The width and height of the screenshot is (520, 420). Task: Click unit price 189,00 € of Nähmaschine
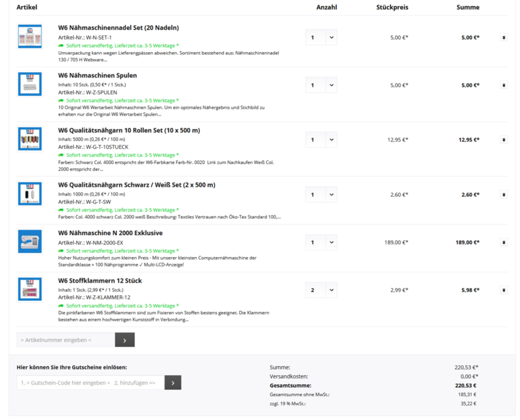tap(396, 242)
